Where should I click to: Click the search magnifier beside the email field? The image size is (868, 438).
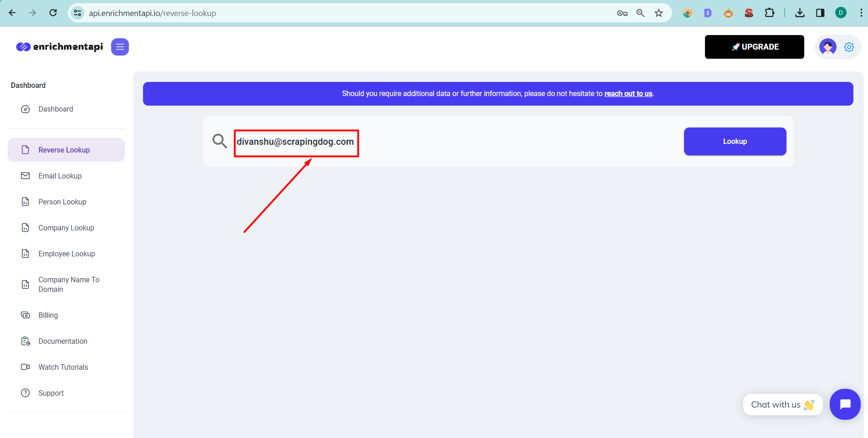tap(220, 141)
